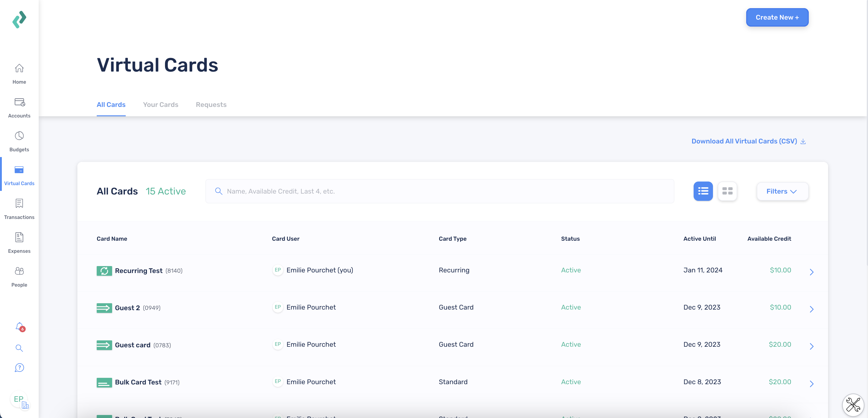Viewport: 868px width, 418px height.
Task: Open Expenses section in sidebar
Action: [x=19, y=243]
